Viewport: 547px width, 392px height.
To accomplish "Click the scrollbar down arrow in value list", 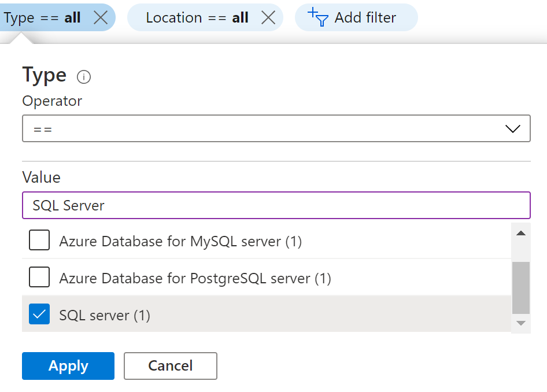I will pos(521,323).
